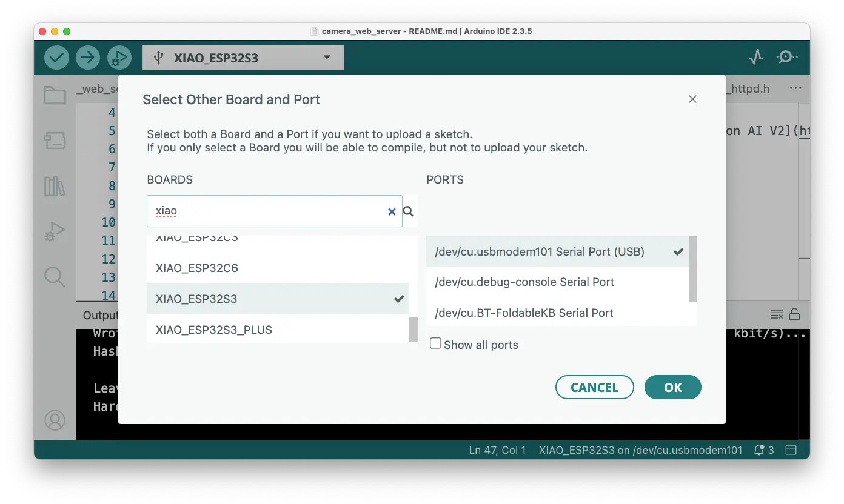Open the Serial Monitor
The width and height of the screenshot is (844, 504).
click(x=787, y=58)
